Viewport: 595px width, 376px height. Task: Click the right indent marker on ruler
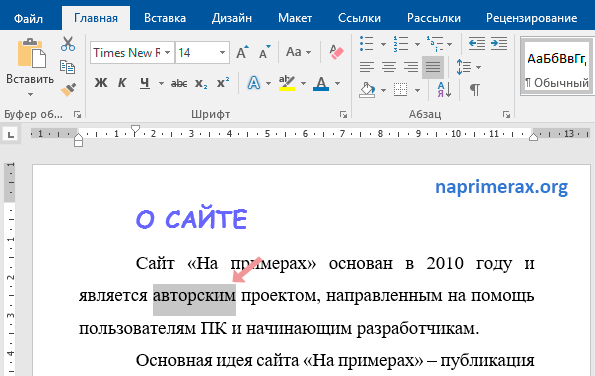533,137
